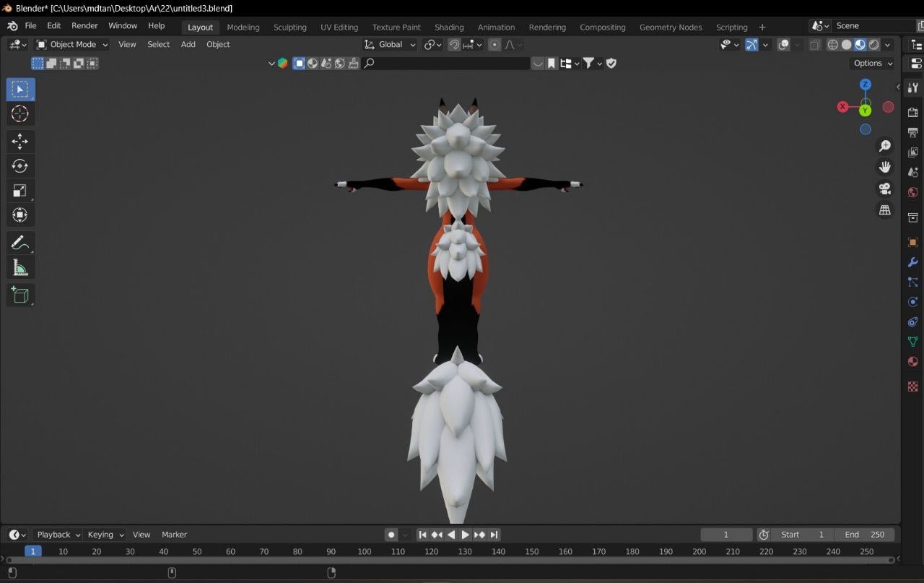
Task: Activate the 3D Cursor tool
Action: [20, 114]
